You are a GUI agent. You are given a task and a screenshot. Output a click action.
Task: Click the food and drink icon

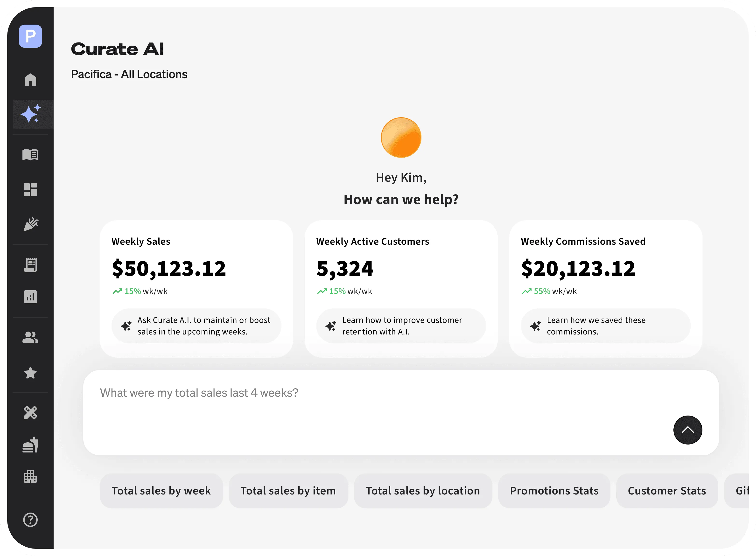30,445
